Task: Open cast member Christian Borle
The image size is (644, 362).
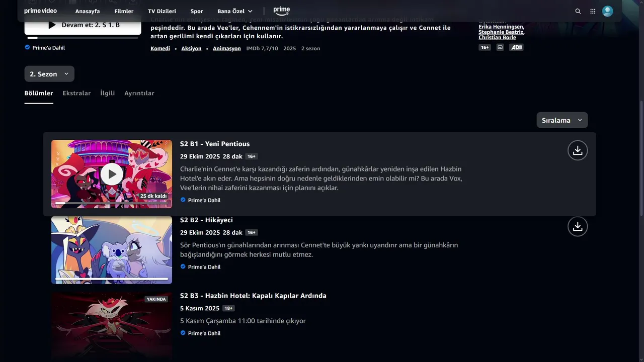Action: [497, 38]
